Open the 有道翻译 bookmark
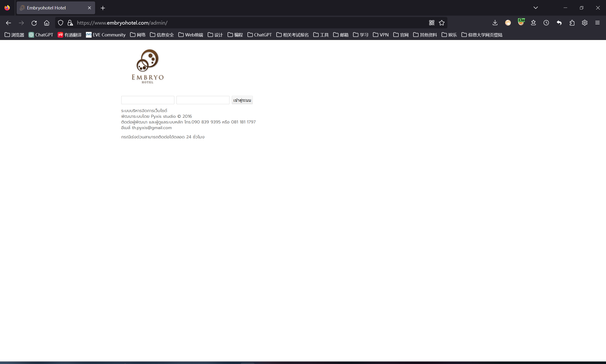The height and width of the screenshot is (364, 606). tap(69, 35)
